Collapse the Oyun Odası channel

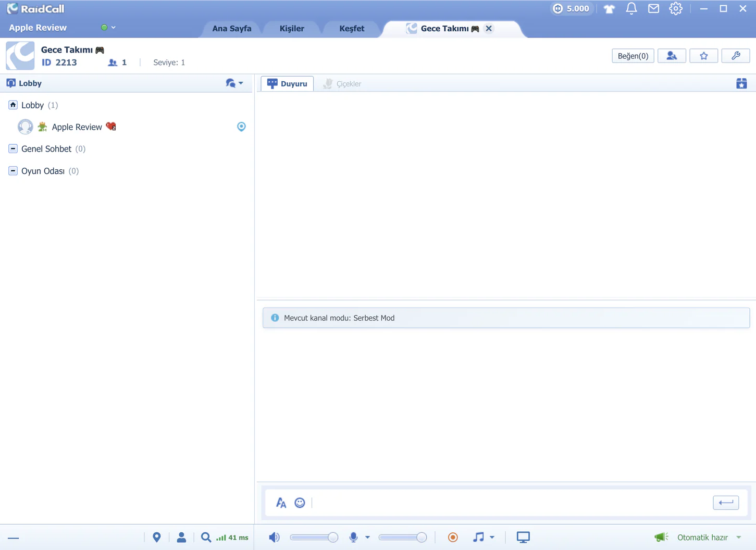tap(13, 170)
